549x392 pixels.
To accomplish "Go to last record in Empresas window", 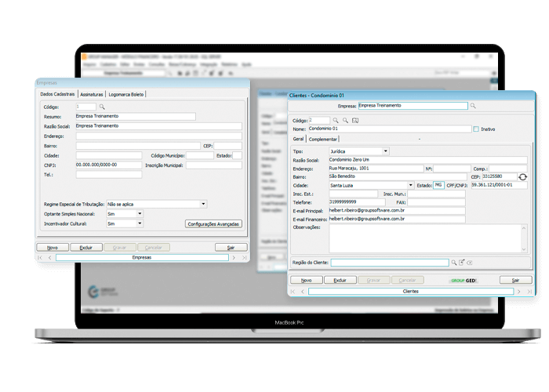I will coord(244,258).
